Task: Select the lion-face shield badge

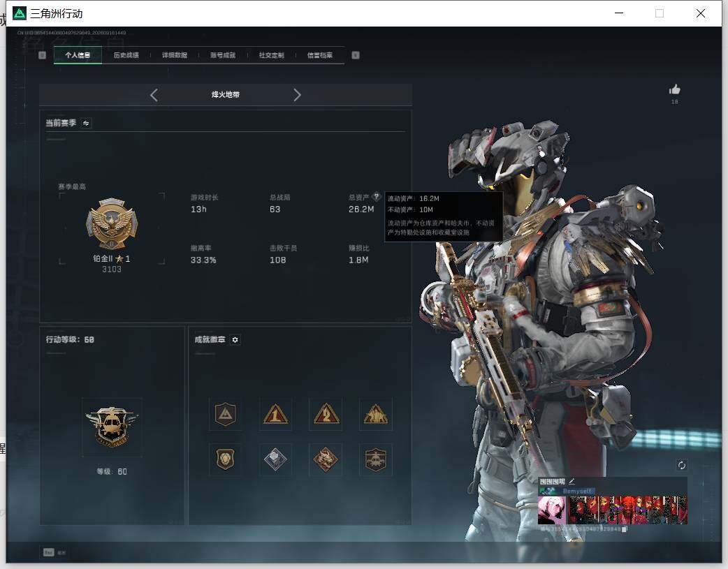Action: tap(225, 459)
